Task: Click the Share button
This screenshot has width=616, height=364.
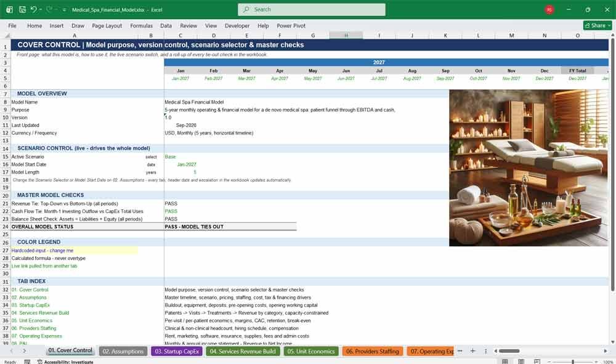Action: point(598,25)
